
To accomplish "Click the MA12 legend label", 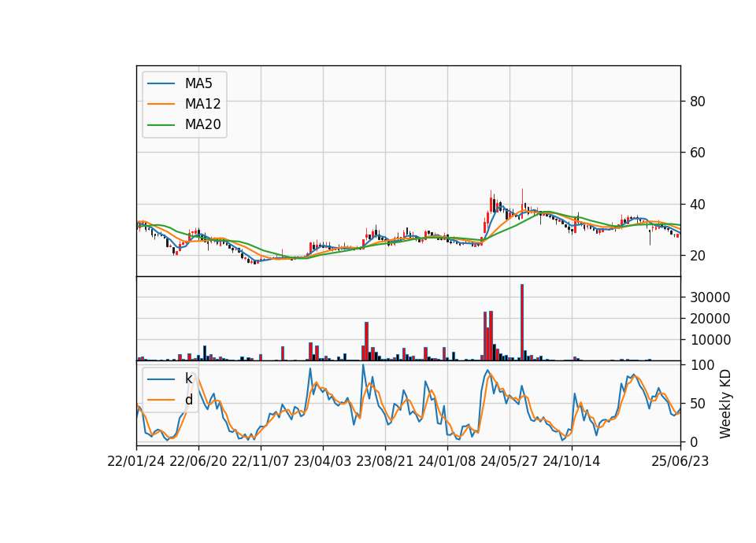I will click(x=202, y=104).
